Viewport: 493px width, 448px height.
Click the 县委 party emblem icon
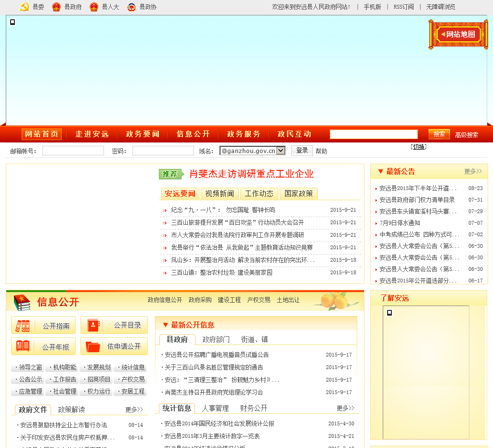coord(25,7)
